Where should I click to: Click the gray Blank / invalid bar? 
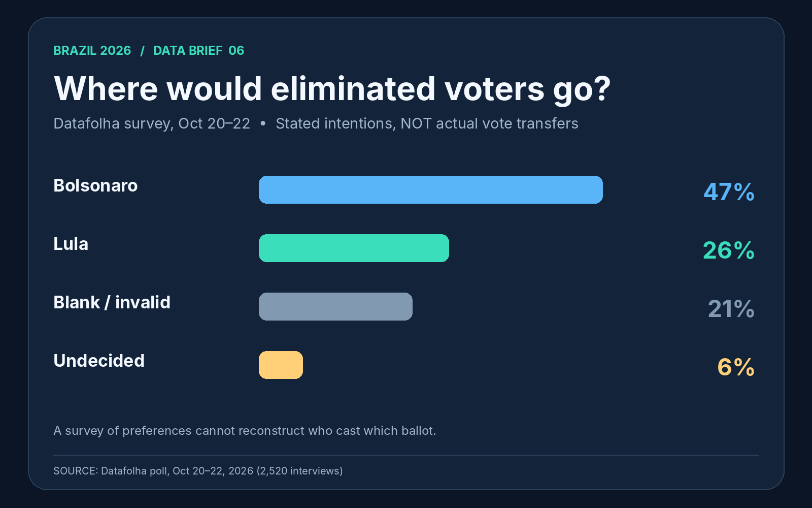pyautogui.click(x=335, y=306)
